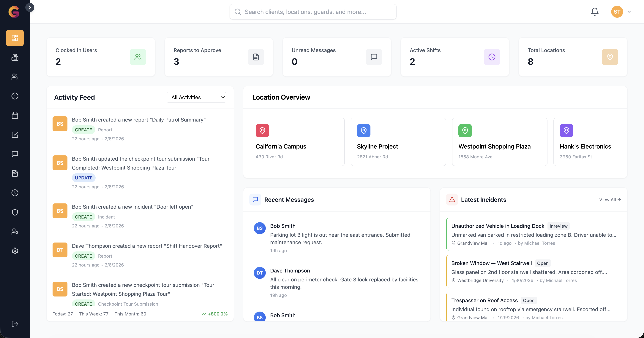Open Messages from the chat bubble icon
The height and width of the screenshot is (338, 644).
[15, 154]
